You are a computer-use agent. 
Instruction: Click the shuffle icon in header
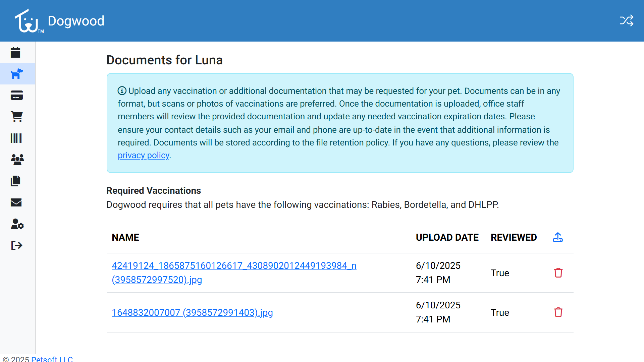626,21
